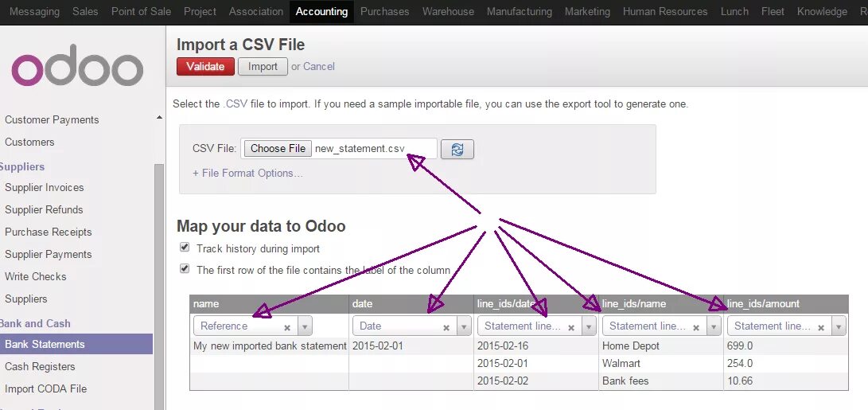Open the Purchases menu
Screen dimensions: 868x410
pyautogui.click(x=385, y=12)
